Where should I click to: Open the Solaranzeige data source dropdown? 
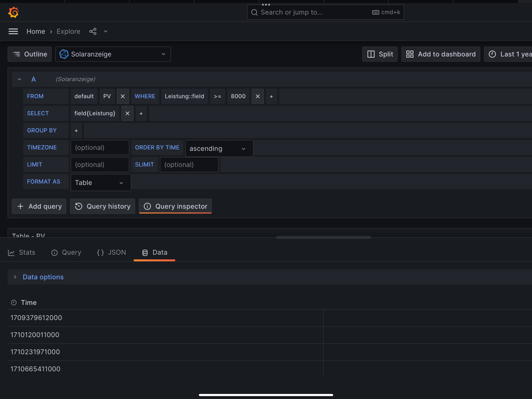point(113,54)
